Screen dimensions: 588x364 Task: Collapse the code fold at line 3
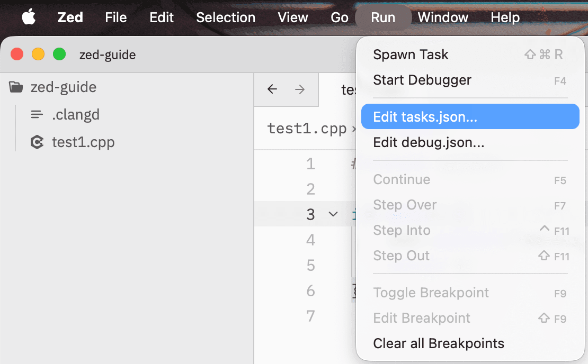333,214
